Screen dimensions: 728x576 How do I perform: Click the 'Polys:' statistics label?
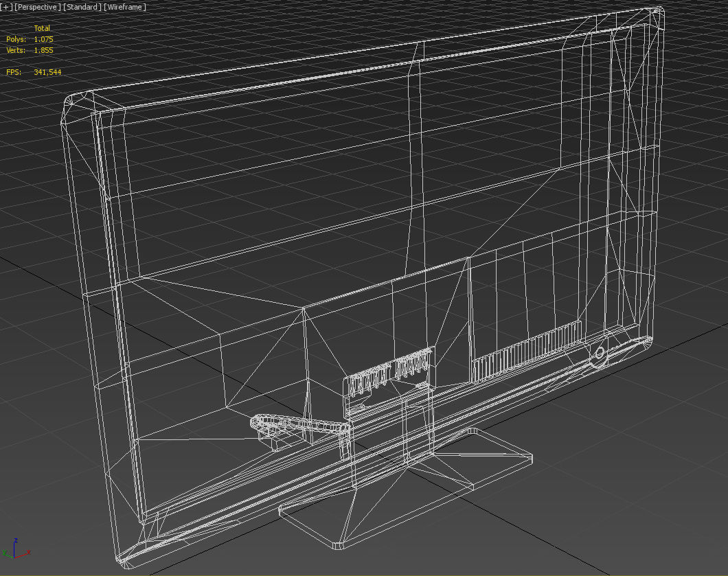coord(16,39)
